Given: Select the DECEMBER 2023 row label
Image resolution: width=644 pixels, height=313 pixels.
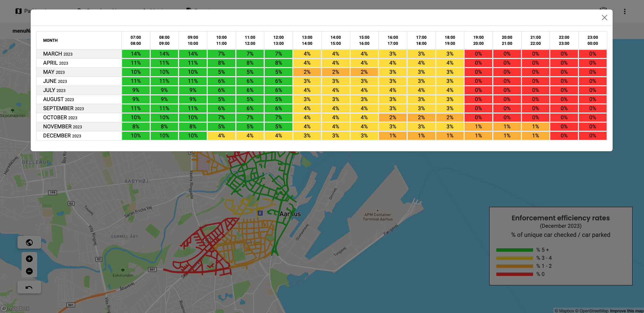Looking at the screenshot, I should click(x=62, y=136).
